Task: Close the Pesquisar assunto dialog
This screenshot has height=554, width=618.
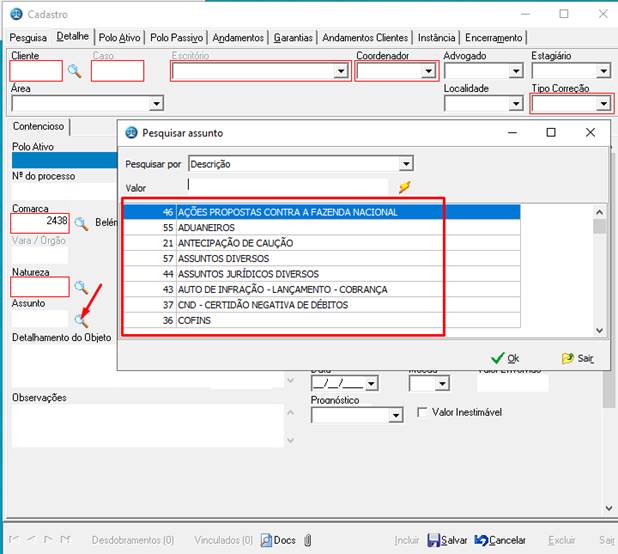Action: (590, 132)
